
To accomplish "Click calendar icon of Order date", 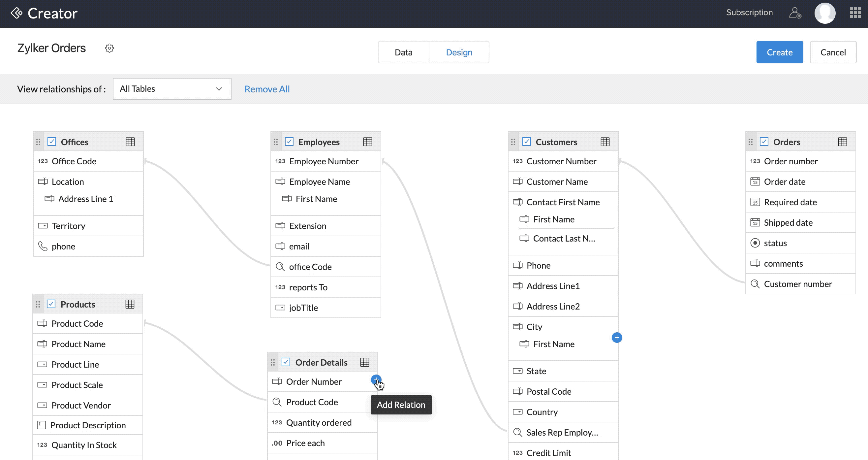I will coord(755,182).
